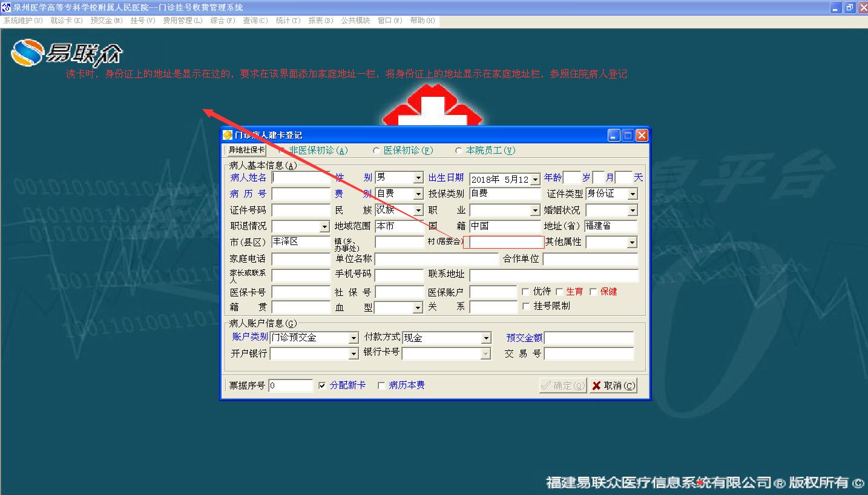This screenshot has height=495, width=868.
Task: Open the 报表(B) menu
Action: pos(321,21)
